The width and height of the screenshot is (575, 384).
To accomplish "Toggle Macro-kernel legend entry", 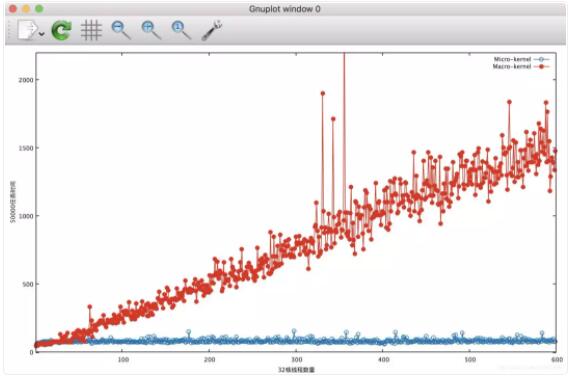I will click(521, 66).
